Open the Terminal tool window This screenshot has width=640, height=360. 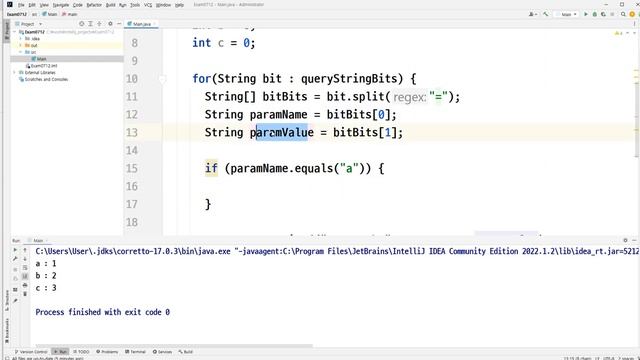pos(135,351)
